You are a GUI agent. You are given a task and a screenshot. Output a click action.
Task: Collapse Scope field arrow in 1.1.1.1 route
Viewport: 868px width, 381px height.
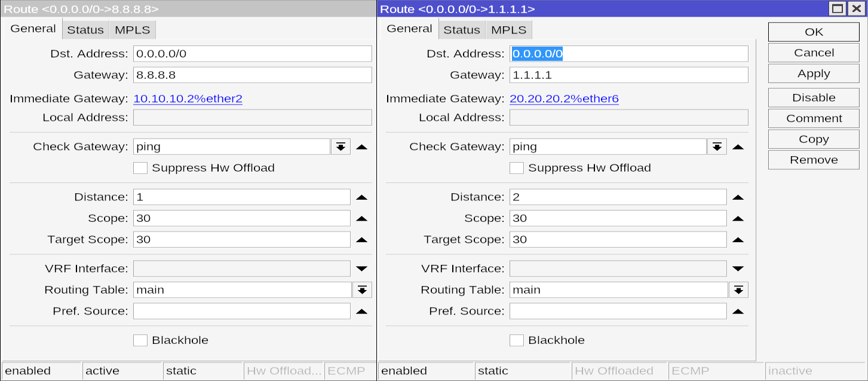pyautogui.click(x=738, y=218)
